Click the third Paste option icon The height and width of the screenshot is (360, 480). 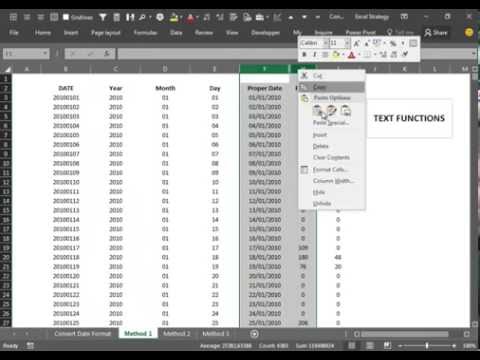[346, 111]
